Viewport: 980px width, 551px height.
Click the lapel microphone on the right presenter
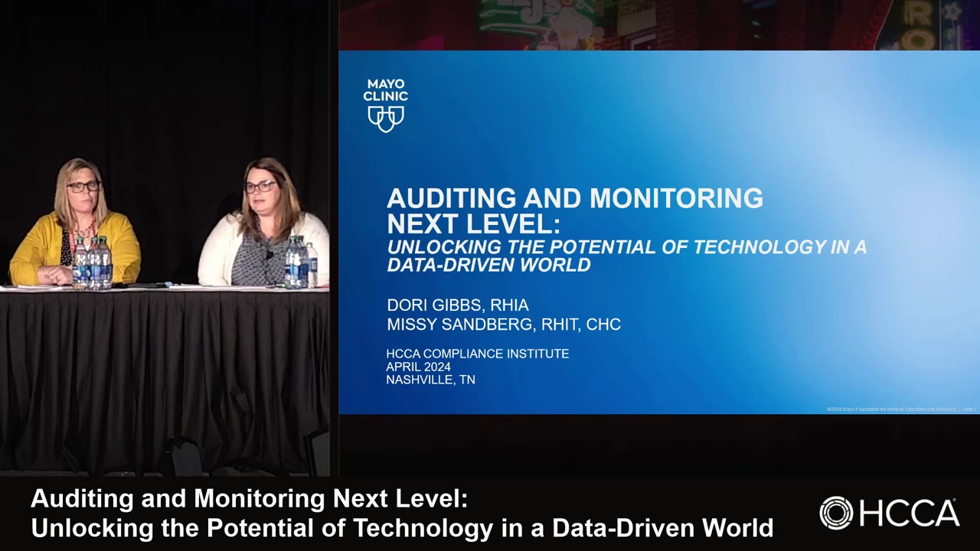tap(269, 255)
